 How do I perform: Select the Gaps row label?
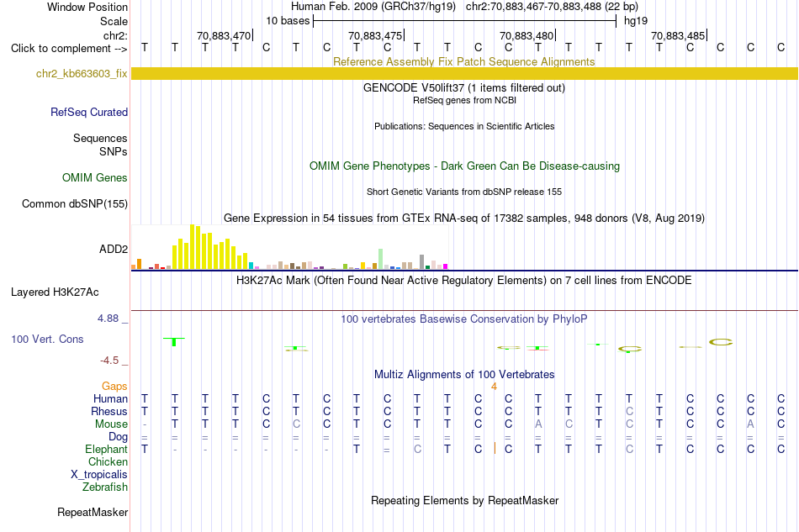tap(114, 386)
